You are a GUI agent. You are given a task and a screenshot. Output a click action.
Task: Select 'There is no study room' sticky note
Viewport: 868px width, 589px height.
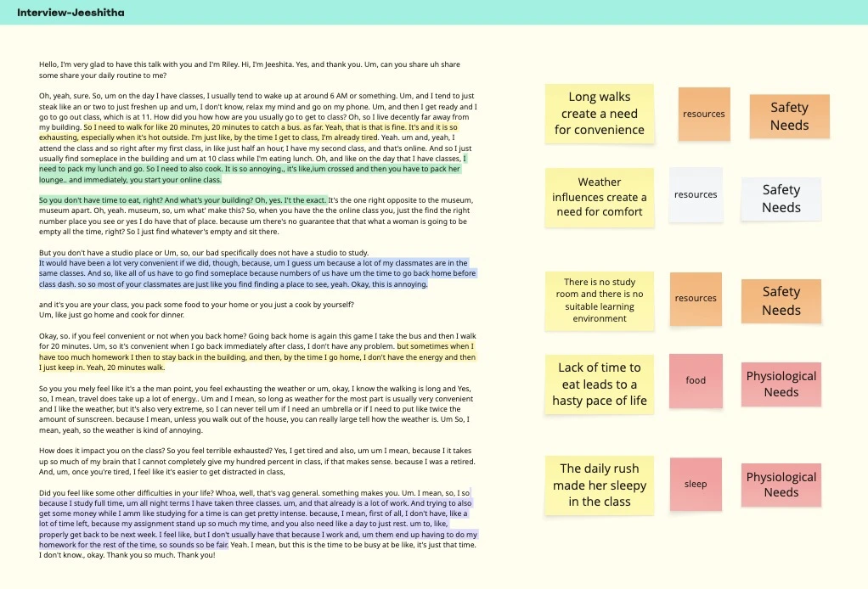pos(599,300)
